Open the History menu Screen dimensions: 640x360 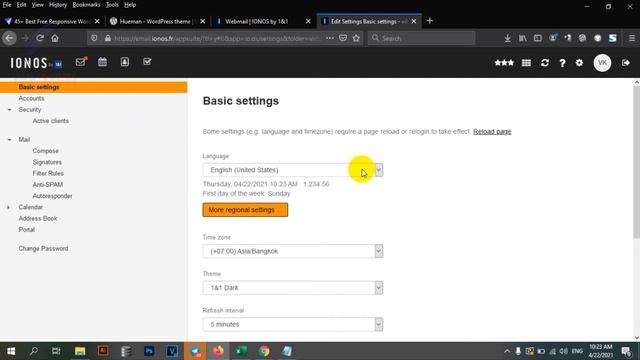(x=58, y=5)
